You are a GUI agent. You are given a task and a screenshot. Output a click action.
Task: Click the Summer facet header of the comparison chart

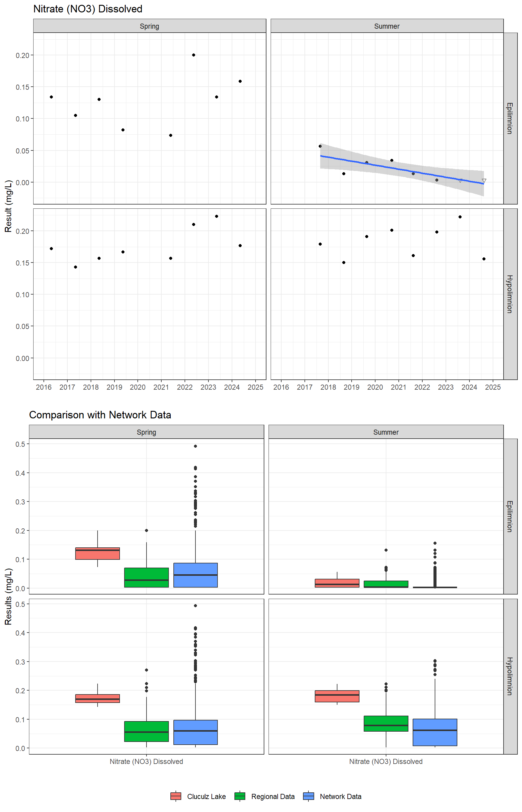pos(386,432)
